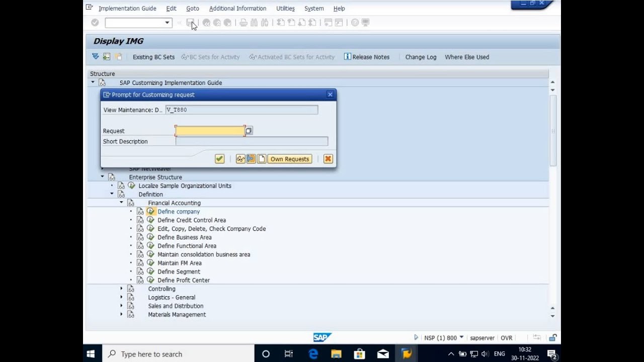Select the Define company tree item

[x=179, y=212]
